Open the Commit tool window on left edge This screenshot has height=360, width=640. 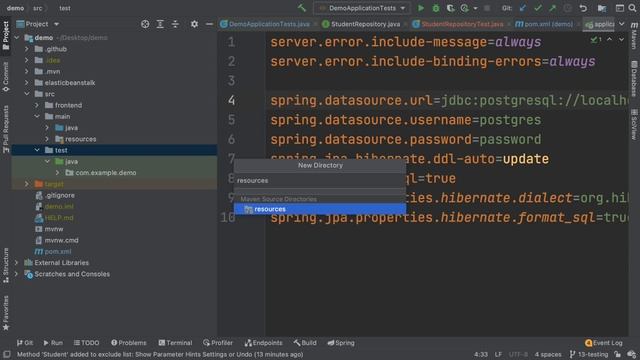[6, 77]
